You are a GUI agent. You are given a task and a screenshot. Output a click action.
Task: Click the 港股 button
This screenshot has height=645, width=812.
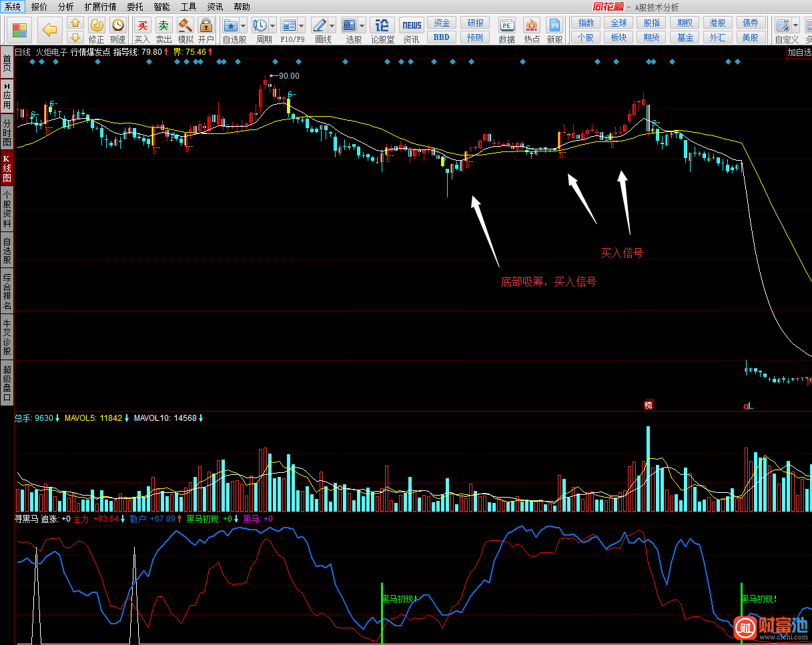718,23
